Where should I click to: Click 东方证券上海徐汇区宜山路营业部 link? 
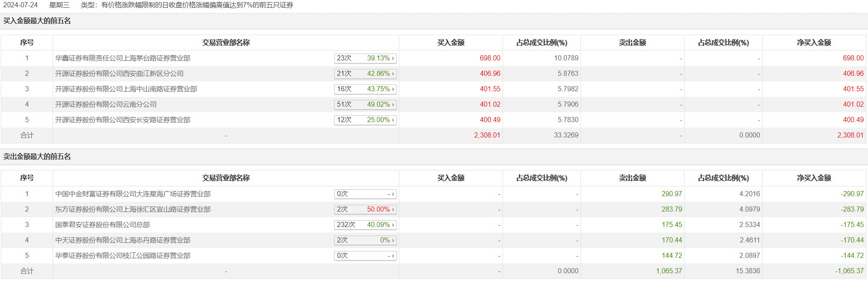point(133,209)
